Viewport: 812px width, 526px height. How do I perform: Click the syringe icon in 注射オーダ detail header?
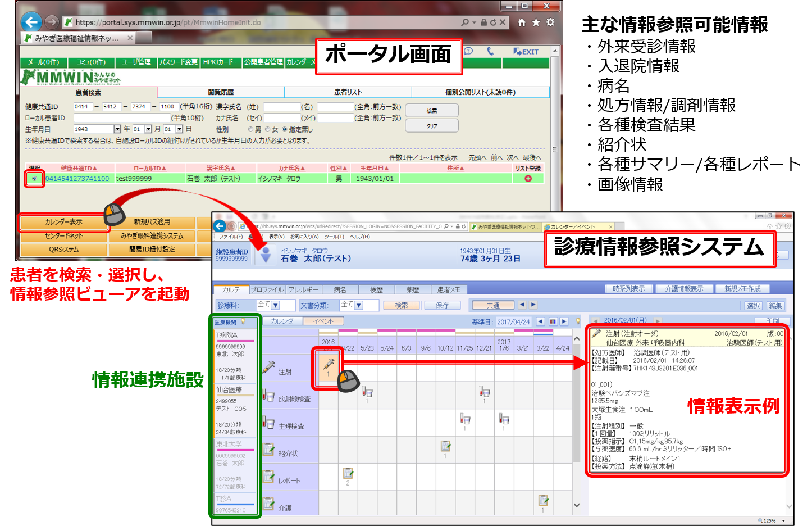596,334
